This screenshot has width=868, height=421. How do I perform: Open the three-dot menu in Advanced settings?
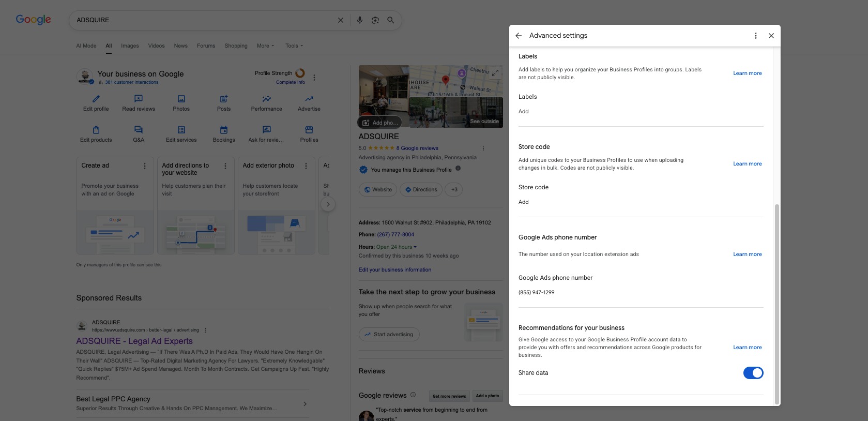click(756, 36)
